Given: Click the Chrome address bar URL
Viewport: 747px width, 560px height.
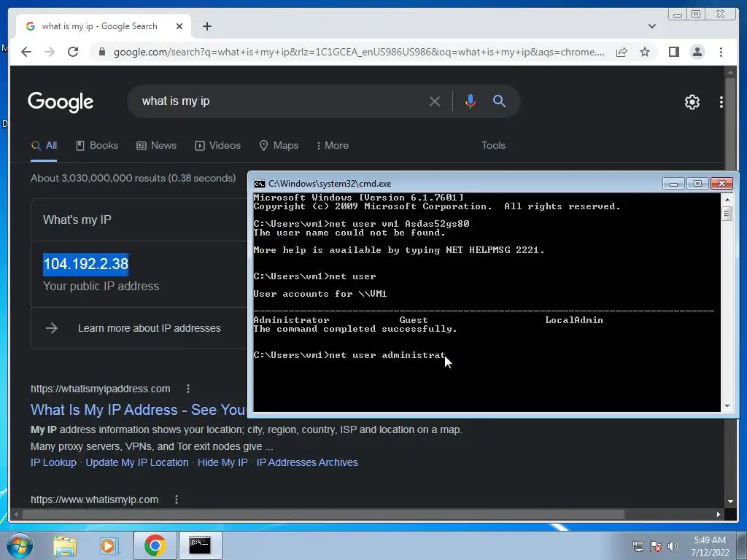Looking at the screenshot, I should (359, 52).
